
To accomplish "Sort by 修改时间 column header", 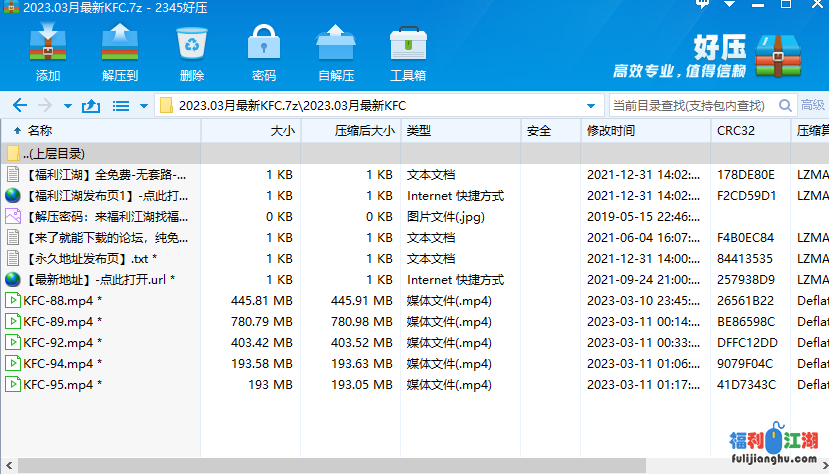I will point(611,130).
